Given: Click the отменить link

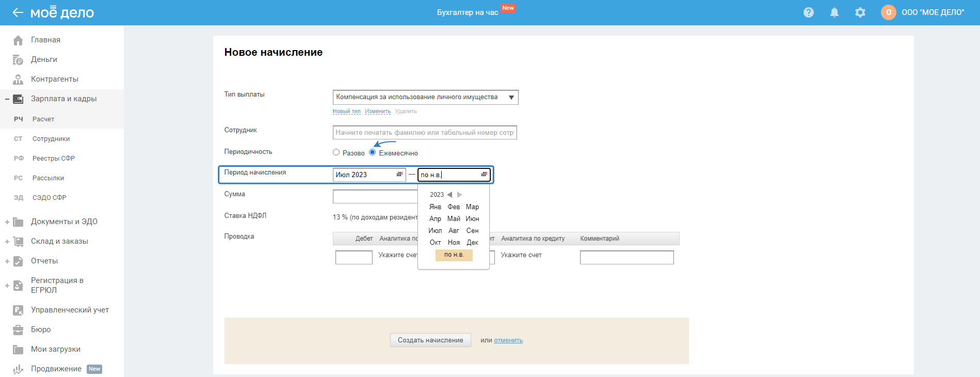Looking at the screenshot, I should pos(508,340).
